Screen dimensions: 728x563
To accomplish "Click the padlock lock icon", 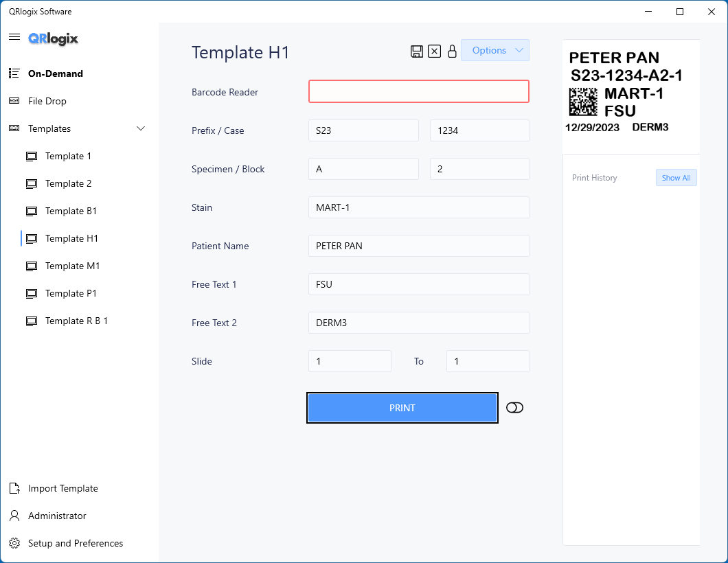I will [x=452, y=51].
